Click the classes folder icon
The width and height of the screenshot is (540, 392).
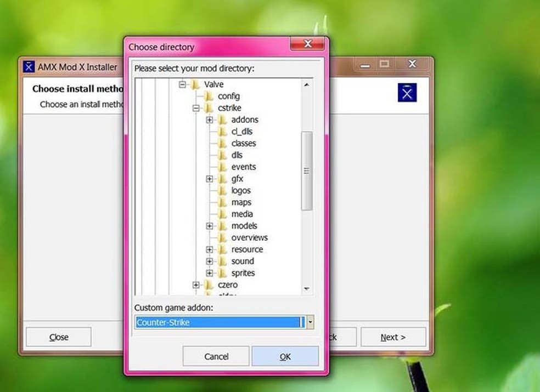coord(222,143)
